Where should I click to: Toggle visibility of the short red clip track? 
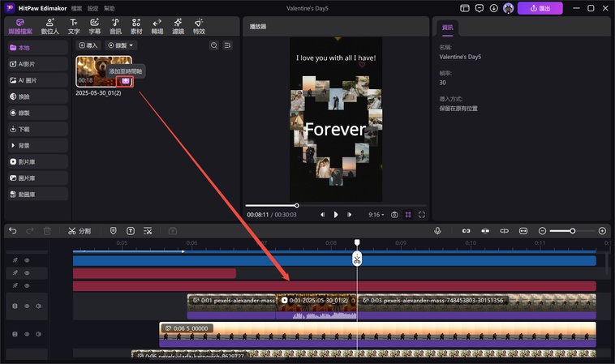point(27,272)
